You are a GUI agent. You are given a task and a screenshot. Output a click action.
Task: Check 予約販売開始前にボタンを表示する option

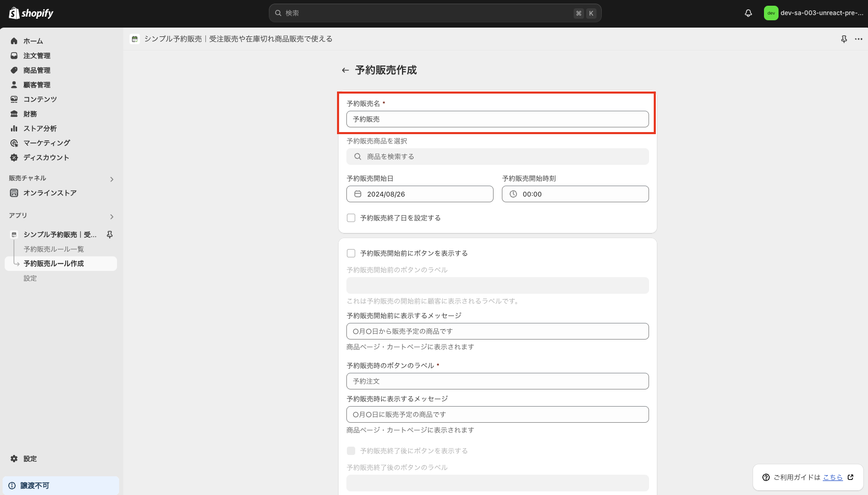351,253
